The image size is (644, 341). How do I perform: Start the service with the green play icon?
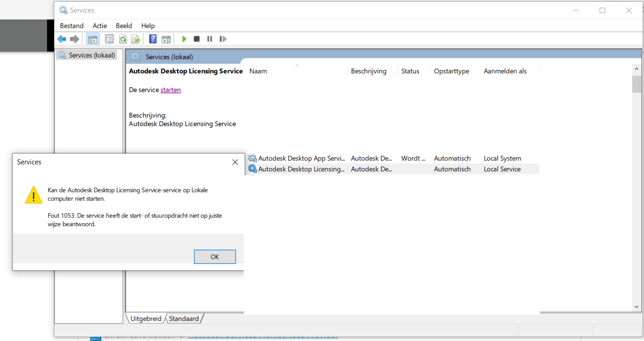click(184, 39)
